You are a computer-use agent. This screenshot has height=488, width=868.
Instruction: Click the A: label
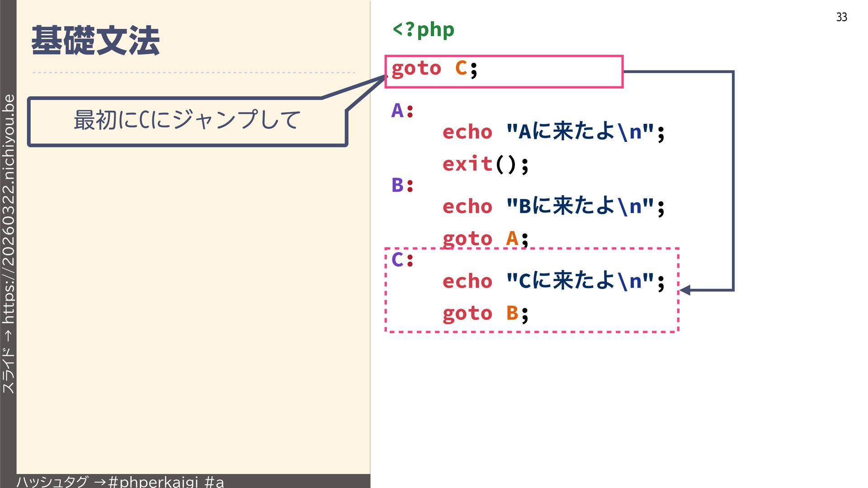[x=402, y=111]
